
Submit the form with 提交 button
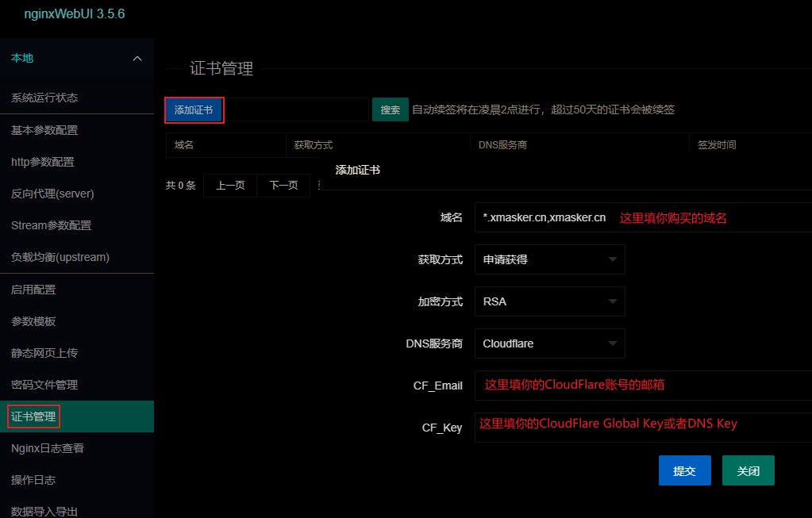[x=685, y=470]
